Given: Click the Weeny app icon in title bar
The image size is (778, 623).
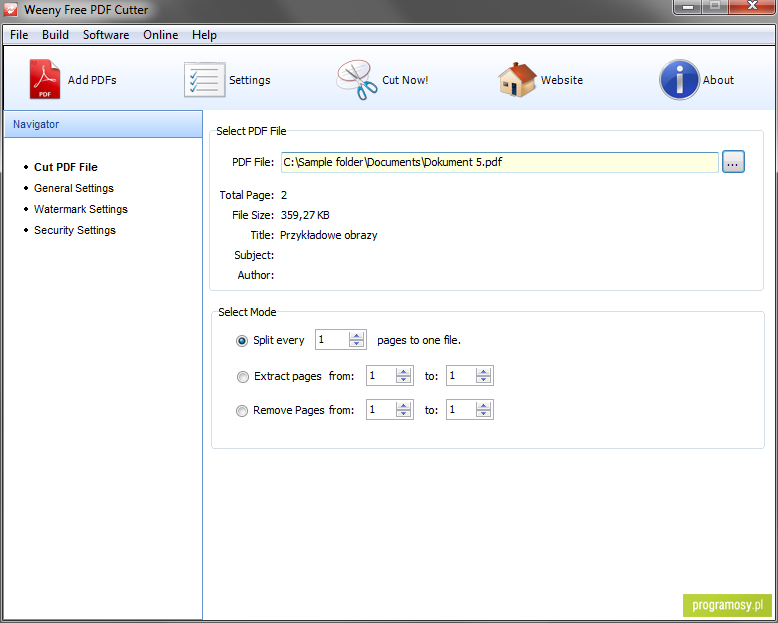Looking at the screenshot, I should [x=10, y=9].
